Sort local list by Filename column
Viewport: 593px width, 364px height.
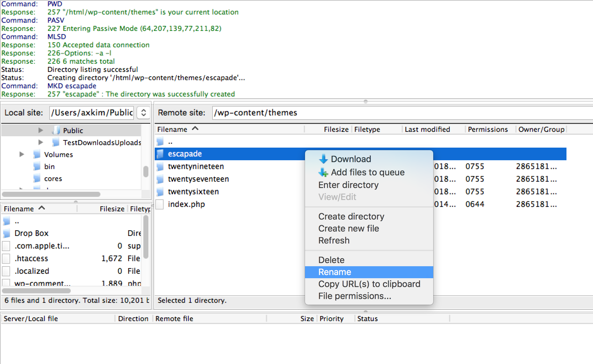click(x=39, y=209)
